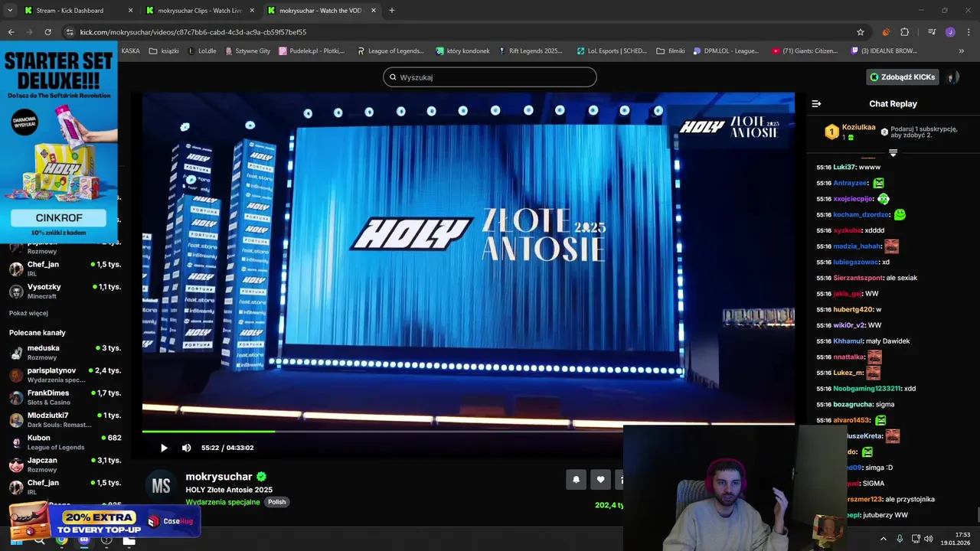Open the Chrome three-dot menu
The image size is (980, 551).
[968, 32]
